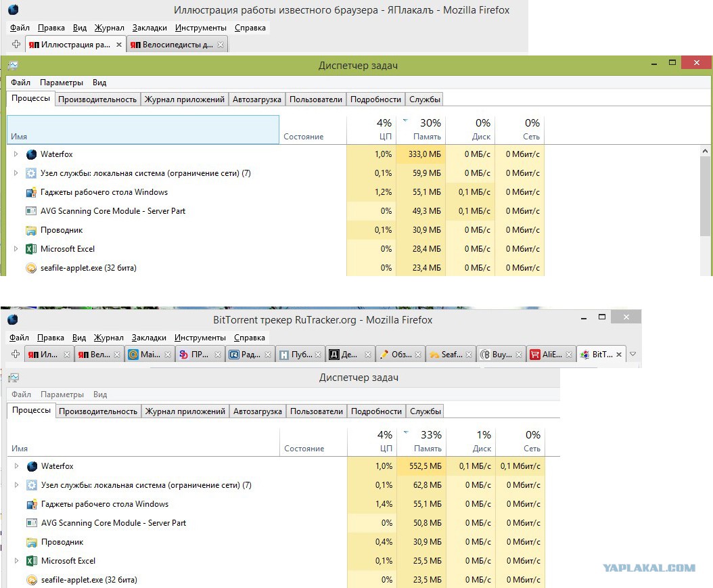Expand Microsoft Excel row with 28,4 МБ
The height and width of the screenshot is (588, 713).
(x=16, y=249)
